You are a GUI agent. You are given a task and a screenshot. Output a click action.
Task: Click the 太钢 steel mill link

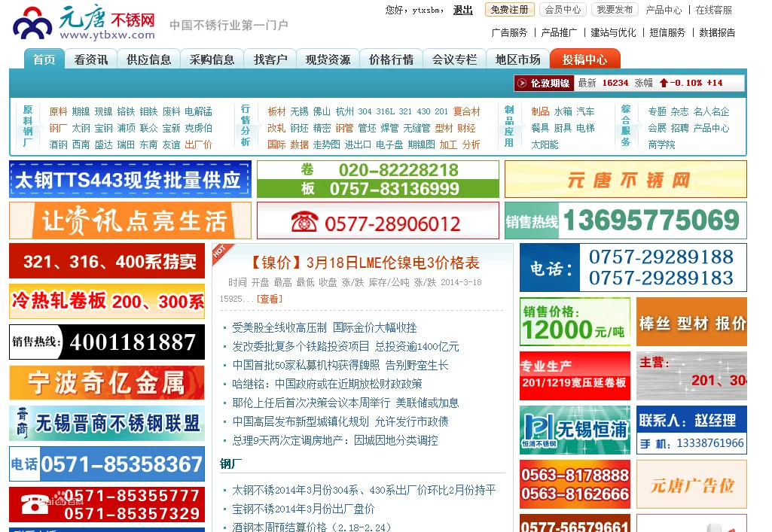[x=81, y=128]
